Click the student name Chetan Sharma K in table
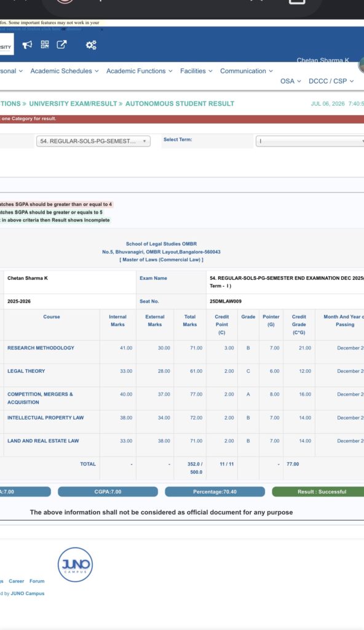Image resolution: width=364 pixels, height=630 pixels. (x=27, y=278)
